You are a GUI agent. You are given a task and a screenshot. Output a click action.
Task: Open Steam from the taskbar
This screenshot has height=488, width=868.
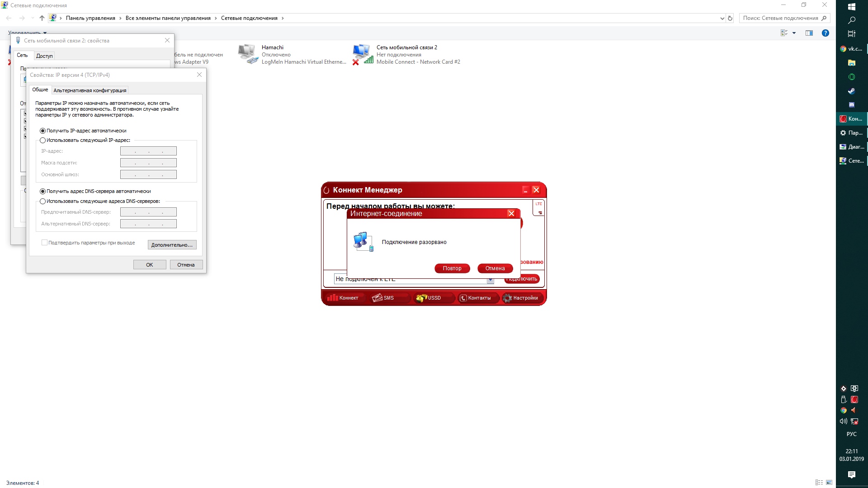pos(852,91)
